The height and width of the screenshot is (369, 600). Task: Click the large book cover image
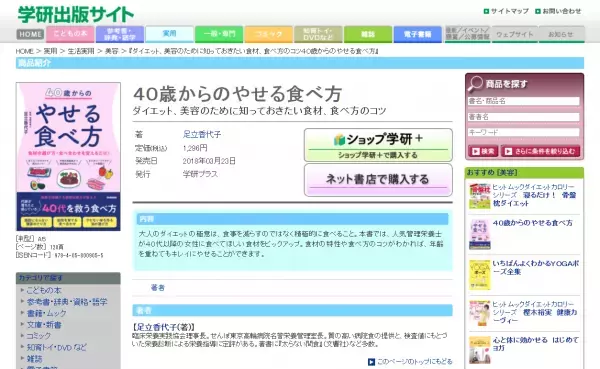68,157
